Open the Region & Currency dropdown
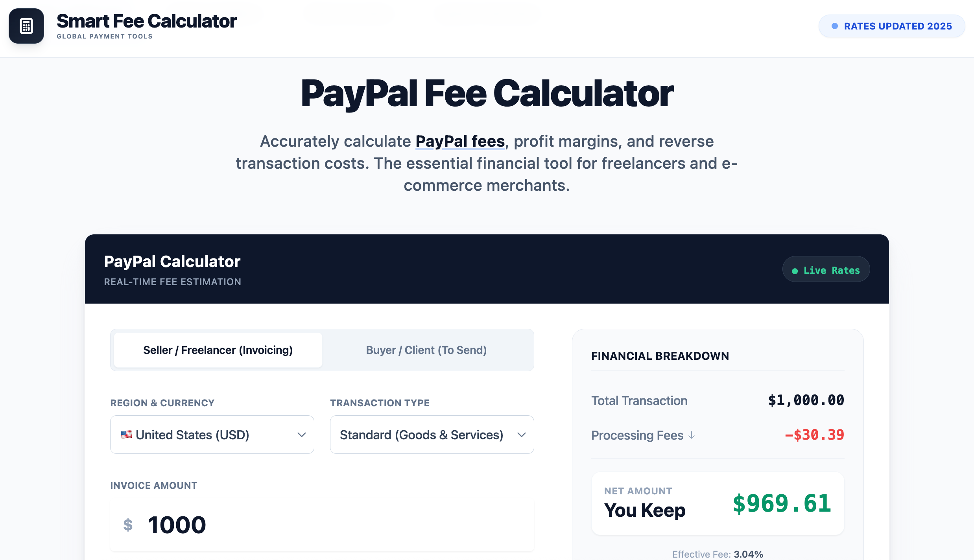This screenshot has width=974, height=560. pyautogui.click(x=212, y=435)
